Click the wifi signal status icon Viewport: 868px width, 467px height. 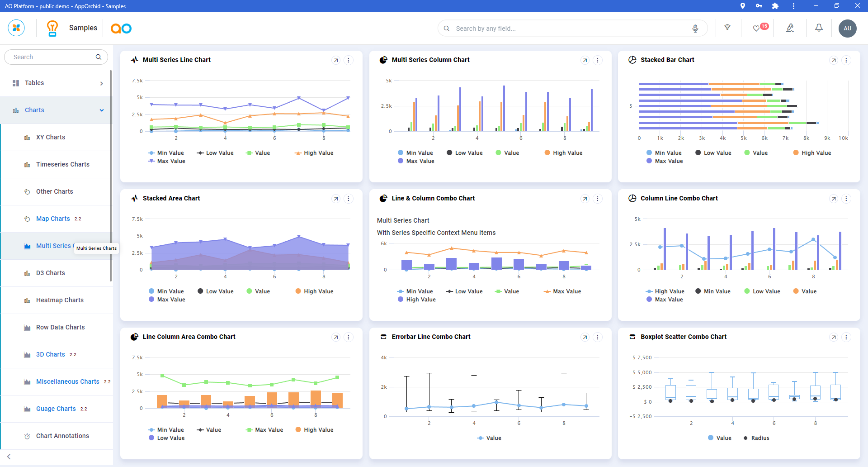727,28
